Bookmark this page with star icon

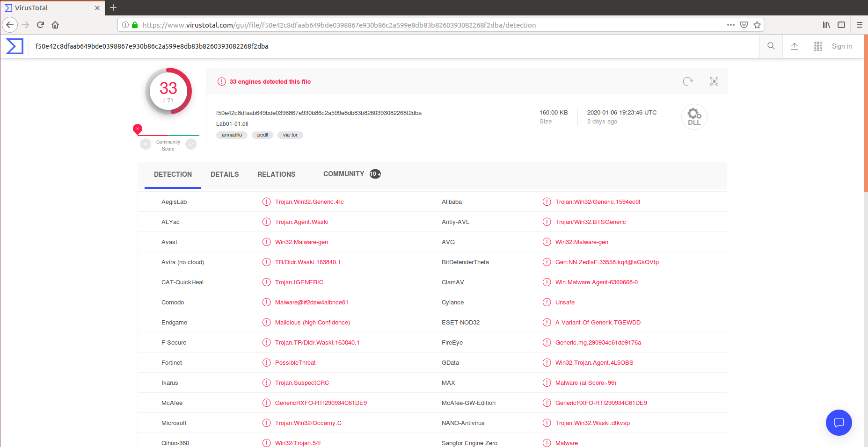click(x=757, y=25)
